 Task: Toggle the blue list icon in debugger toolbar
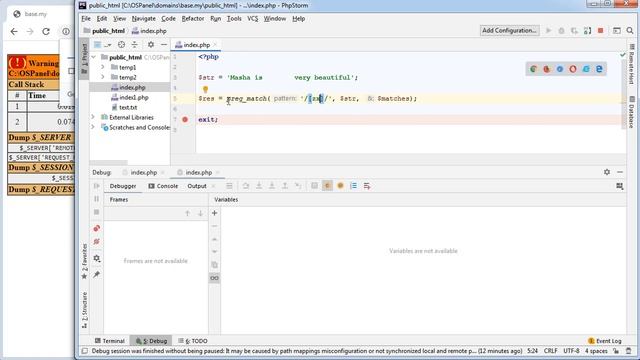pyautogui.click(x=353, y=186)
